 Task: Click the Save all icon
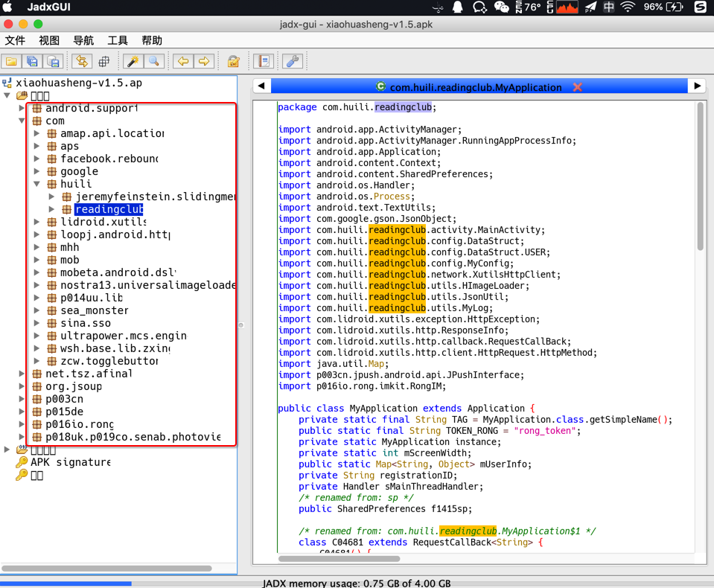[32, 61]
